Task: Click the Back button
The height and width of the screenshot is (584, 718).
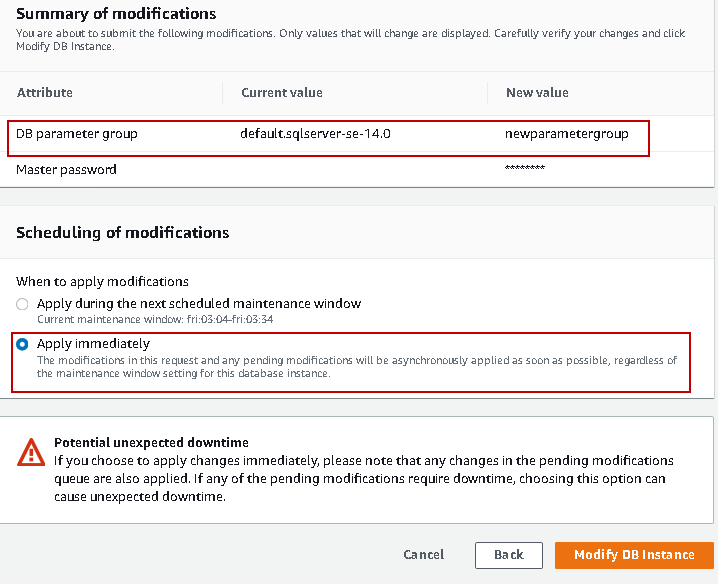Action: [508, 555]
